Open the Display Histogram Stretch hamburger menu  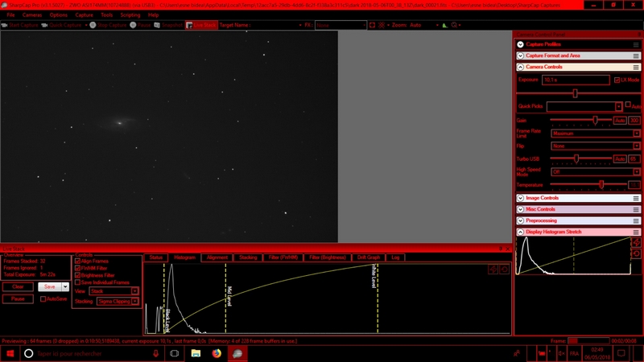click(636, 232)
